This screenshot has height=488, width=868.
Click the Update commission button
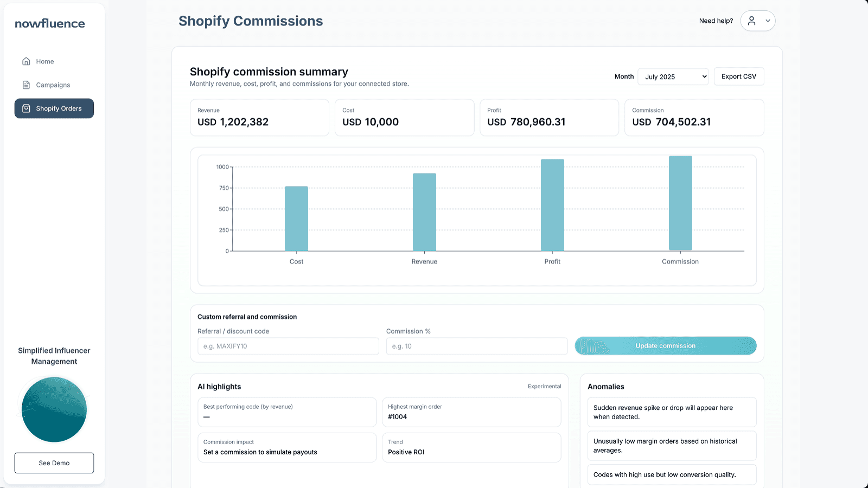pyautogui.click(x=666, y=346)
